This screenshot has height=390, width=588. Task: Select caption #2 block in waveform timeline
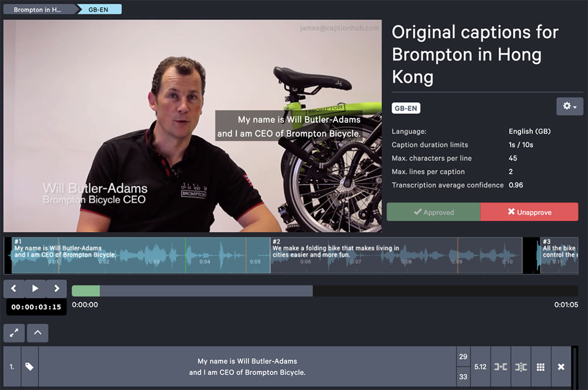(396, 255)
